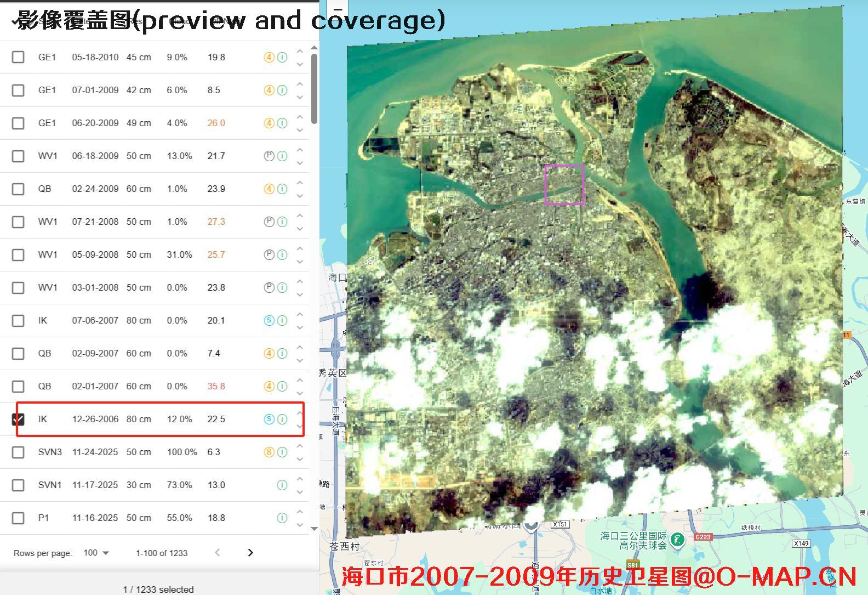
Task: Open info for IK 07-06-2007 image
Action: pos(282,320)
